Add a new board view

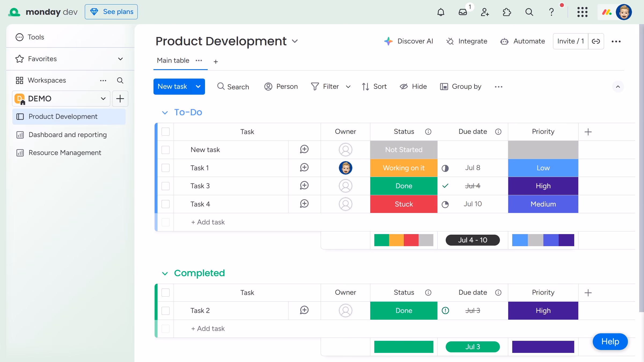(216, 62)
